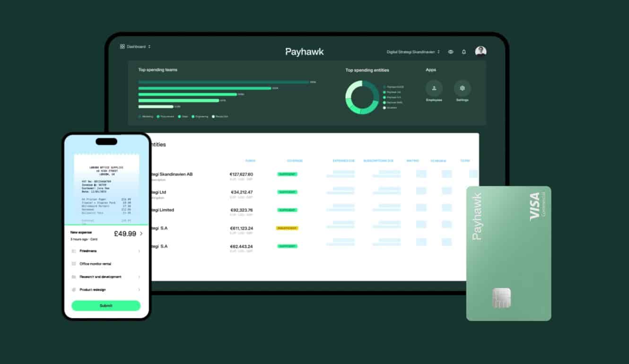The height and width of the screenshot is (364, 629).
Task: Expand the Research and development chevron
Action: point(139,277)
